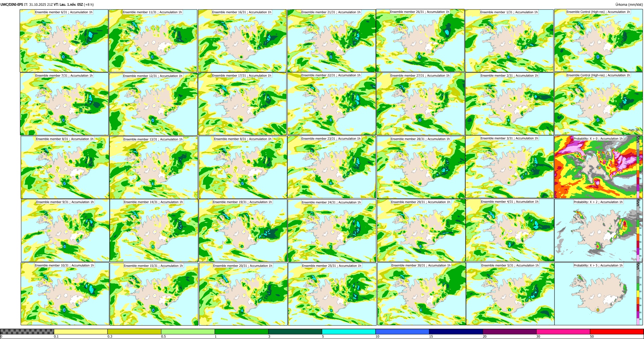Click the 'Ensemble member 15/31' title label

click(154, 266)
